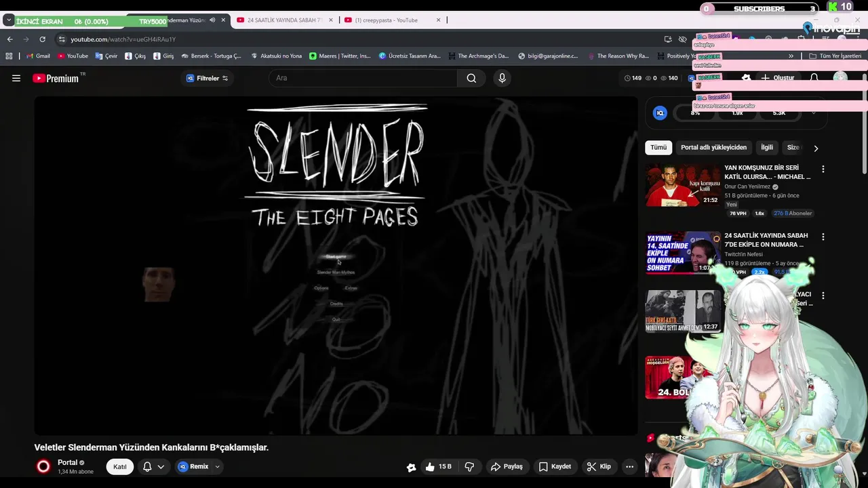Click the Oluştur create button

click(x=777, y=78)
